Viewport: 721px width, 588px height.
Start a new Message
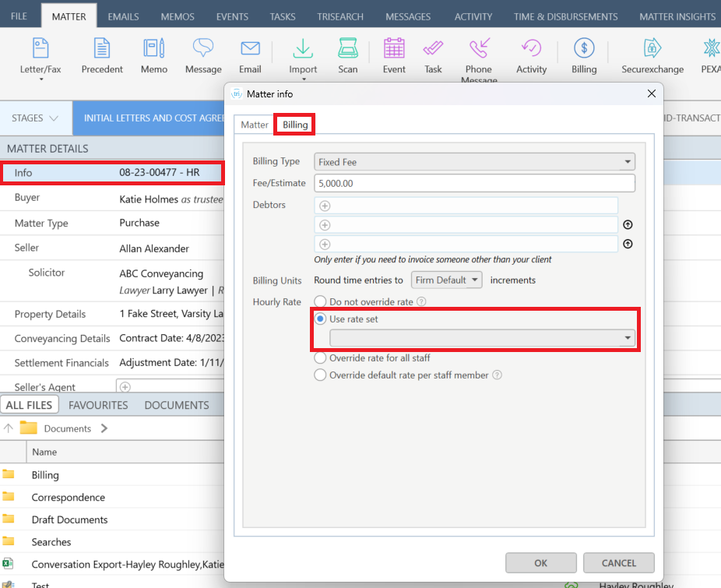click(x=203, y=55)
